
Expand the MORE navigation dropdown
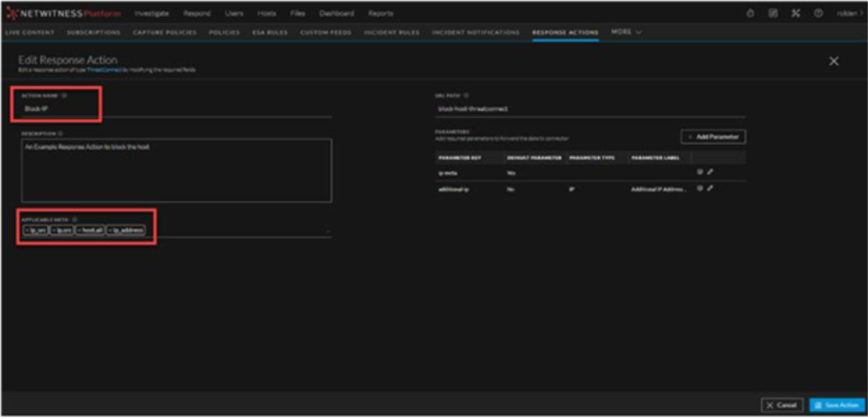[626, 32]
